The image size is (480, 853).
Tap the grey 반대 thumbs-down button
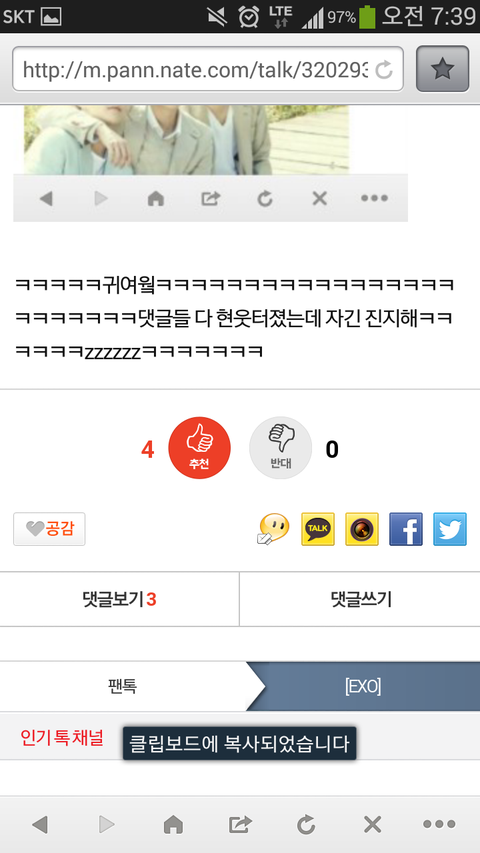coord(280,448)
